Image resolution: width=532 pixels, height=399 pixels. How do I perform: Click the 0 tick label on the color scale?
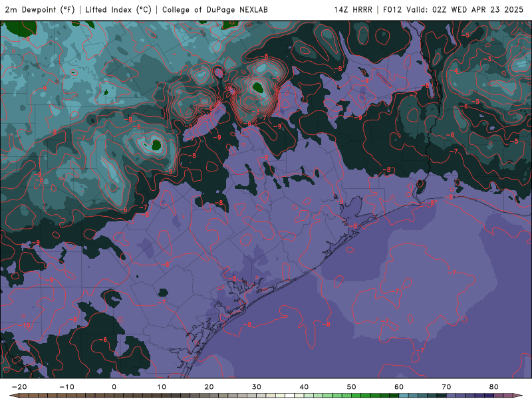[x=114, y=387]
